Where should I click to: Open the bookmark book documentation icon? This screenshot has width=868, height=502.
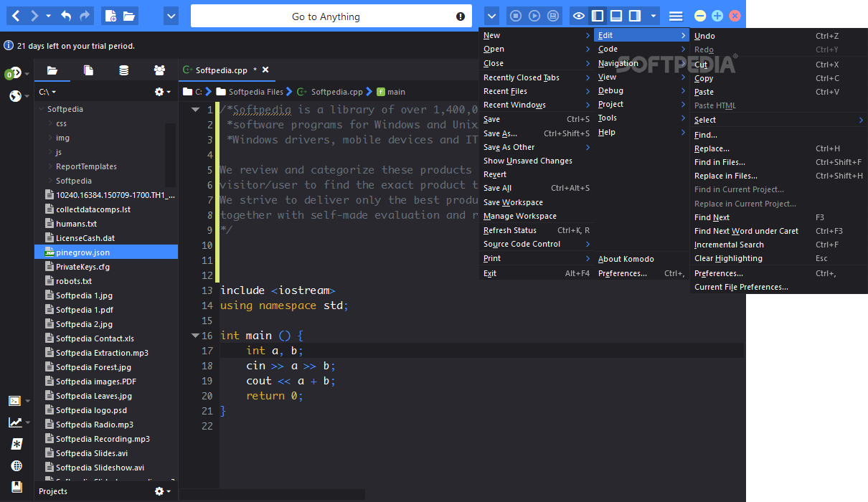16,486
